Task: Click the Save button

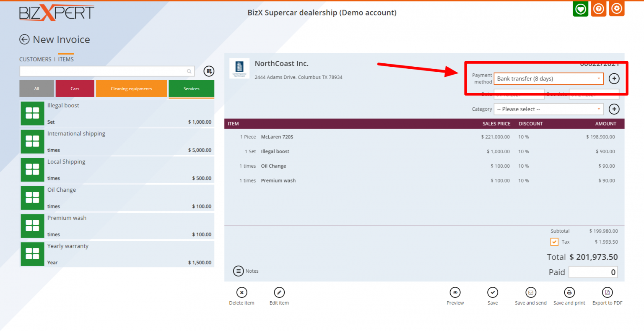Action: pos(493,292)
